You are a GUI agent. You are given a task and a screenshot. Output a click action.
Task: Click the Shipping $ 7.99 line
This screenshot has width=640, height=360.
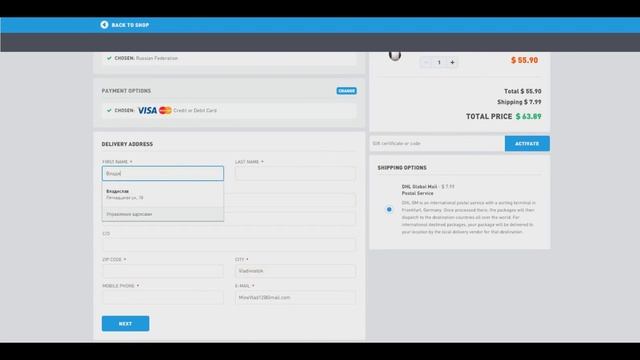[519, 102]
